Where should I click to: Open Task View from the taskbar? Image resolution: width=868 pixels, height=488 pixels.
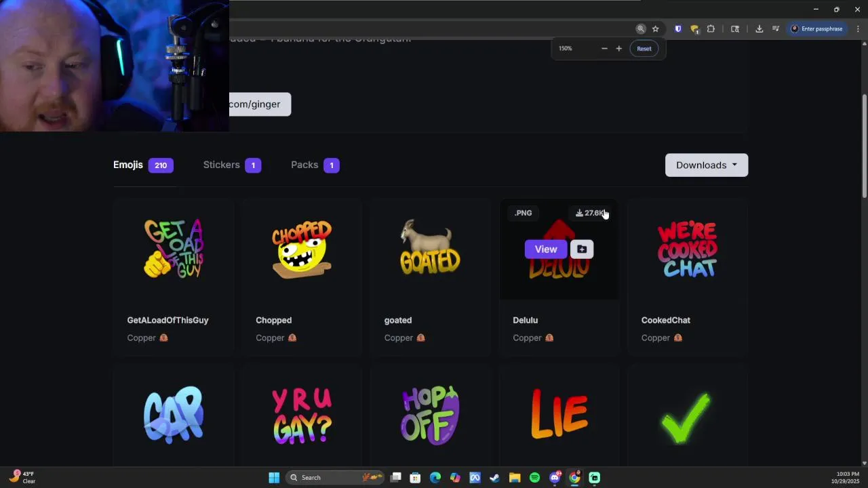396,478
